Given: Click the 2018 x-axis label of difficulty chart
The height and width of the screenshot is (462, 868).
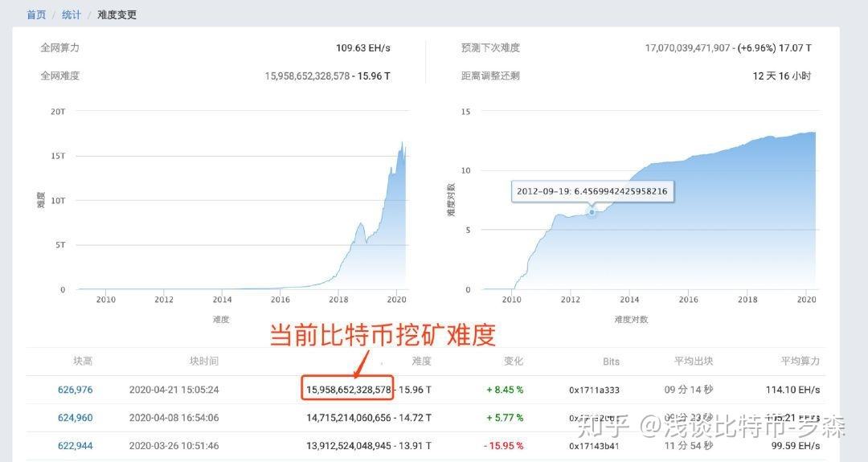Looking at the screenshot, I should (x=338, y=300).
